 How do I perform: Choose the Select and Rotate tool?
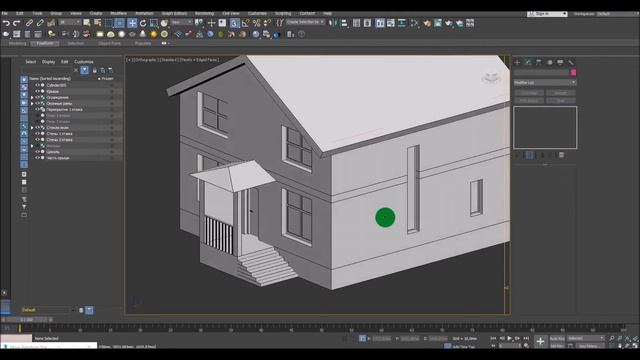(143, 23)
